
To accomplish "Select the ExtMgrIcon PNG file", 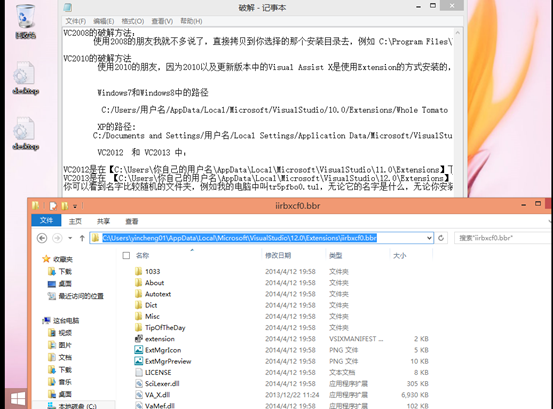I will (x=158, y=350).
